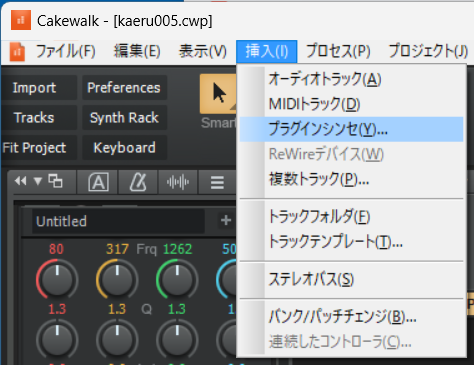The image size is (474, 365).
Task: Choose バンク/パッチチェンジ(B)... menu entry
Action: click(351, 317)
